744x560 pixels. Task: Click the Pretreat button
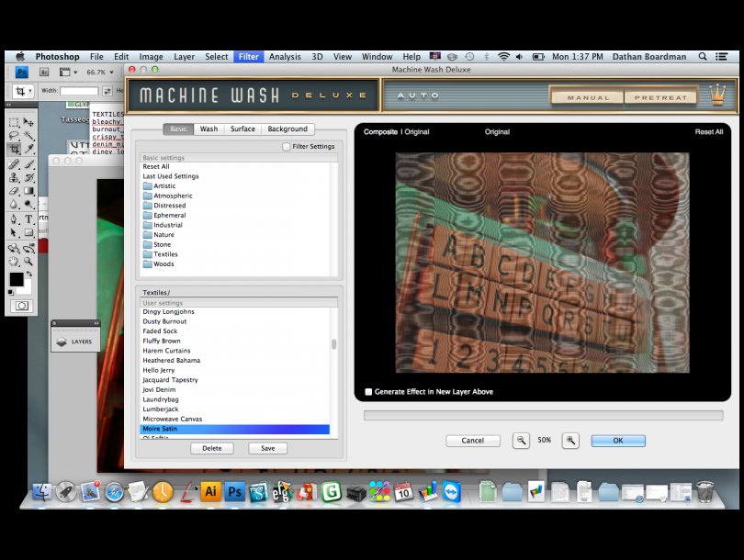tap(661, 97)
